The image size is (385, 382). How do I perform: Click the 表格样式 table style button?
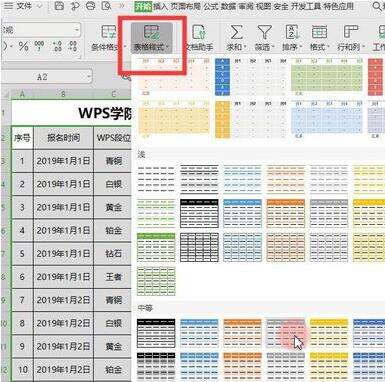152,38
